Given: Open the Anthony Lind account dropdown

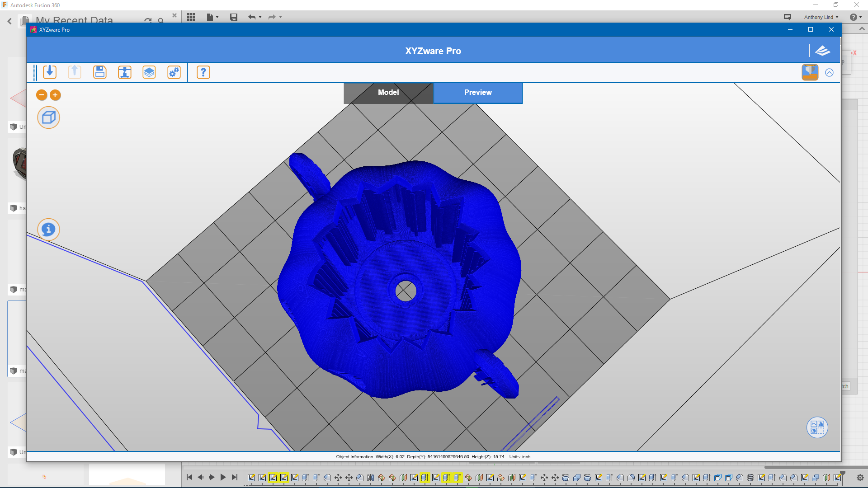Looking at the screenshot, I should click(x=821, y=17).
